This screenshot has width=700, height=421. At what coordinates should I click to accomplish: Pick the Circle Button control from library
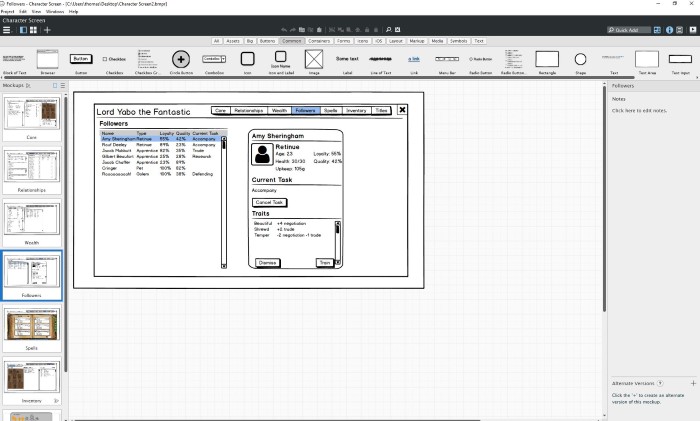(x=181, y=62)
